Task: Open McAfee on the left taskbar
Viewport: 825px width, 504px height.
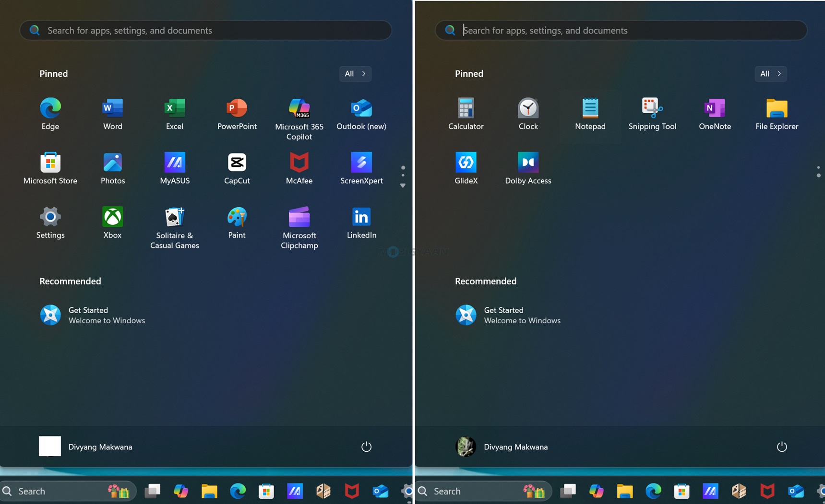Action: (x=352, y=491)
